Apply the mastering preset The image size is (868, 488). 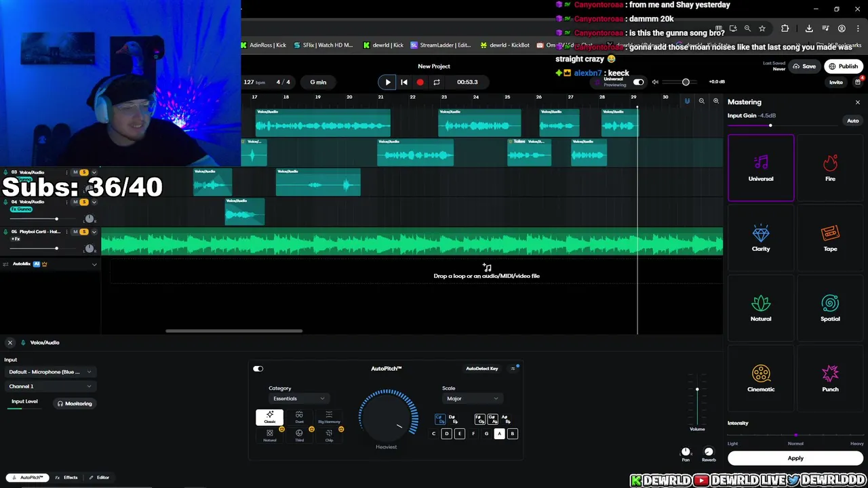coord(795,458)
